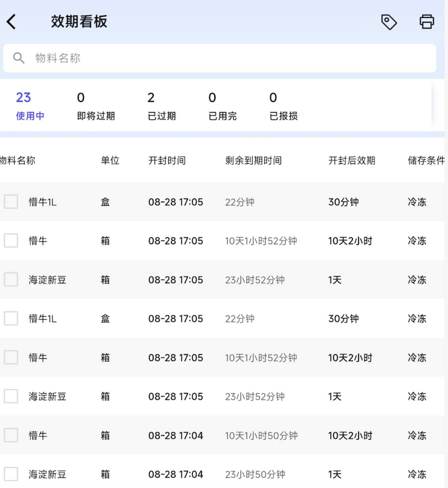Viewport: 448px width, 488px height.
Task: Click the back arrow icon
Action: tap(11, 22)
